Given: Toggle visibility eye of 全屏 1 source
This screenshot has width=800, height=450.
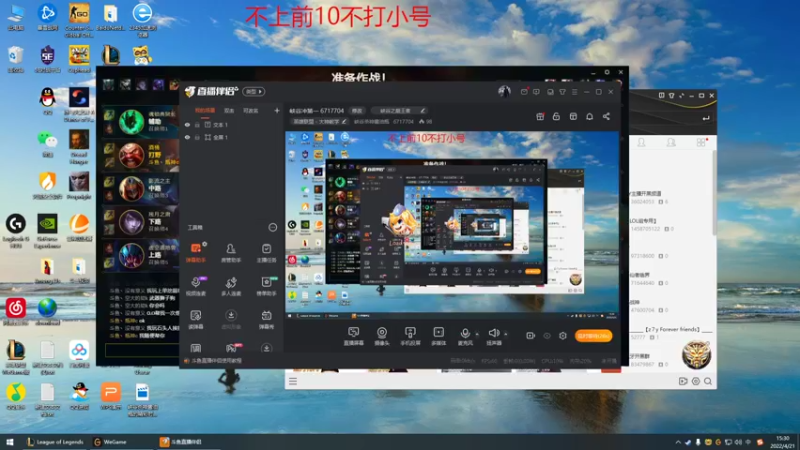Looking at the screenshot, I should coord(187,137).
